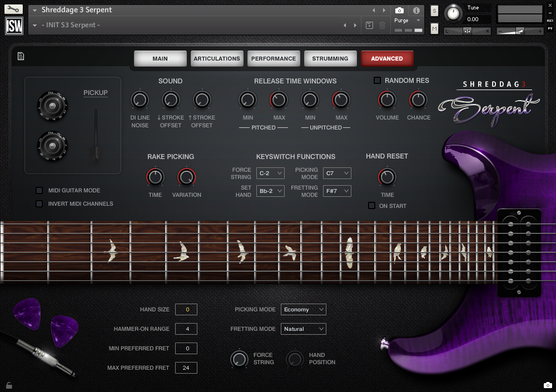556x392 pixels.
Task: Load the next snapshot with the right arrow
Action: [x=356, y=24]
